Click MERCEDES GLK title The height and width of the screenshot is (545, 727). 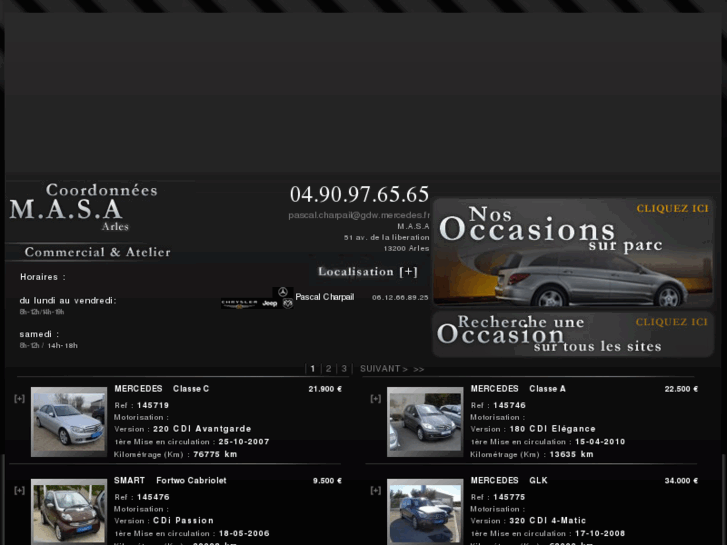(509, 481)
